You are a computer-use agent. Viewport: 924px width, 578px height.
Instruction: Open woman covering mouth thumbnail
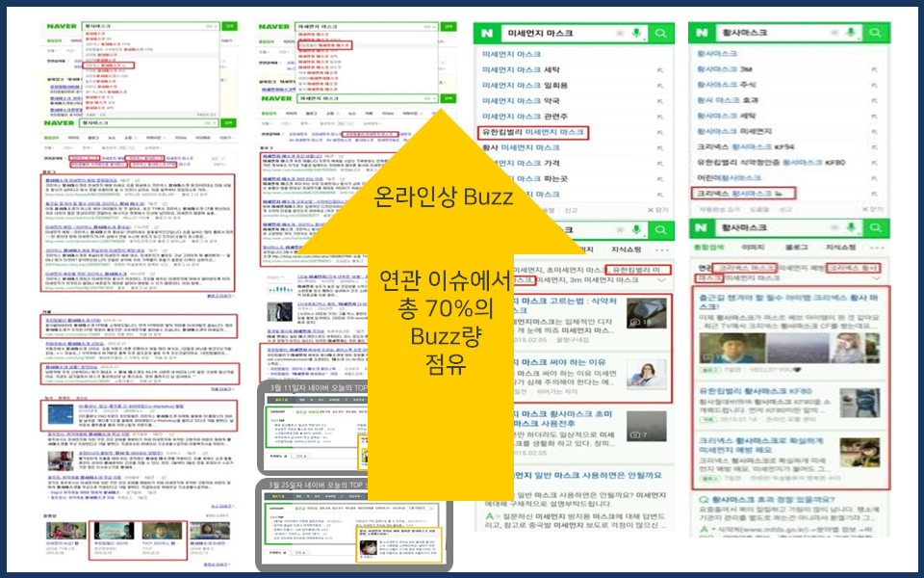[647, 376]
